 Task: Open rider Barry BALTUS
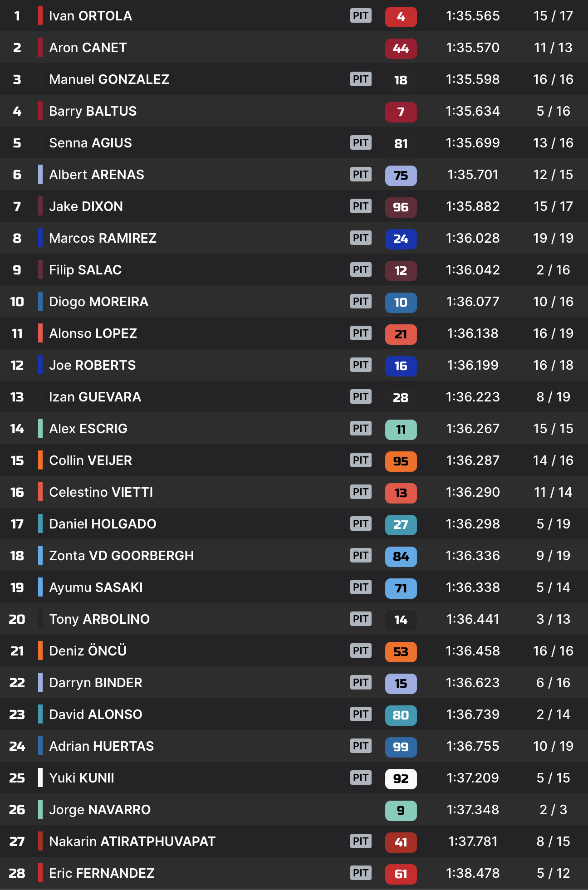click(93, 111)
